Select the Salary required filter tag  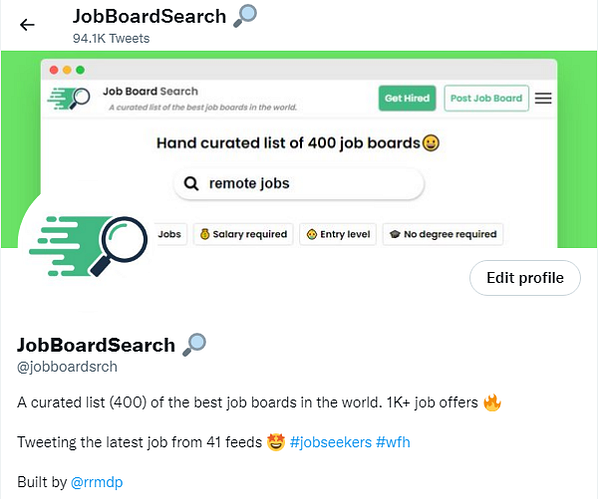click(243, 234)
